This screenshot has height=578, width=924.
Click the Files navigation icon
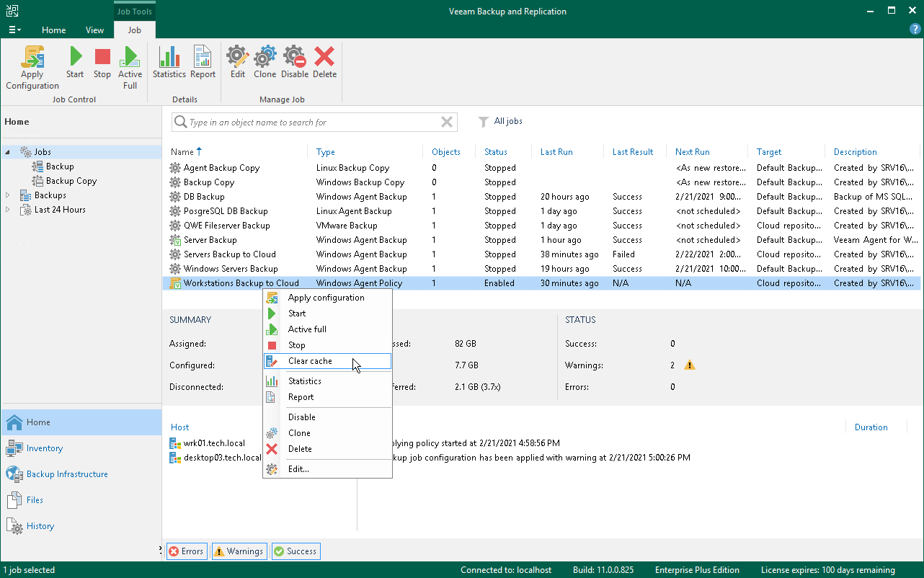14,500
